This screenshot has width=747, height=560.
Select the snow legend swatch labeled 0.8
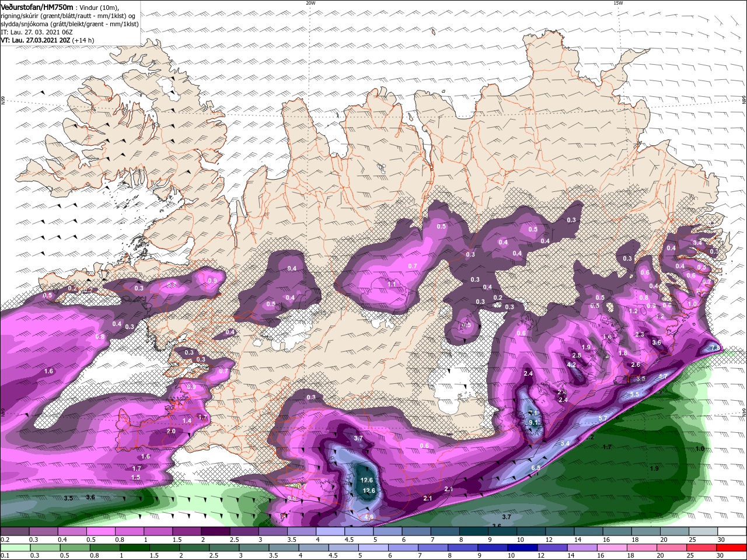click(129, 531)
